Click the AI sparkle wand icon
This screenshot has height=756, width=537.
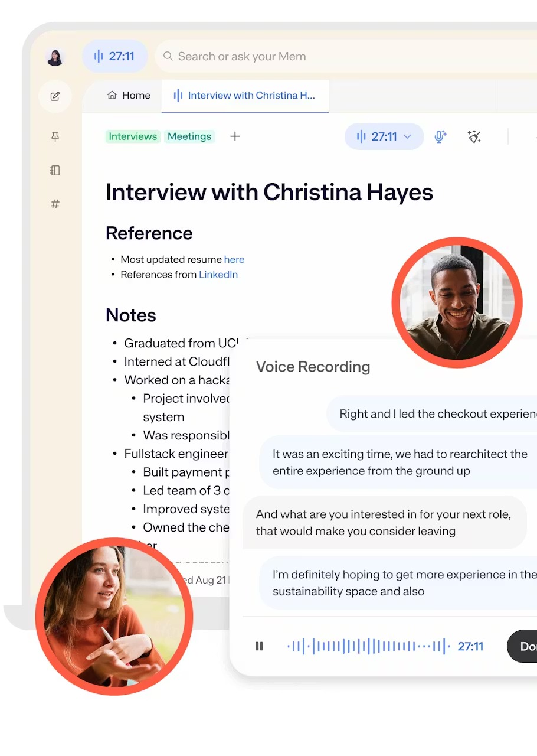tap(474, 137)
